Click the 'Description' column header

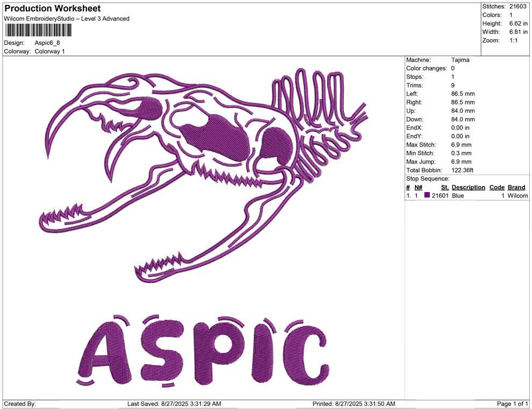coord(468,187)
